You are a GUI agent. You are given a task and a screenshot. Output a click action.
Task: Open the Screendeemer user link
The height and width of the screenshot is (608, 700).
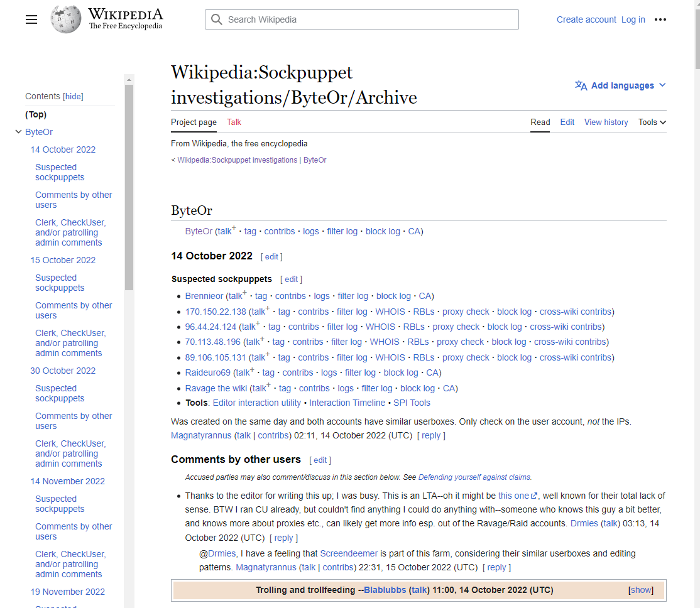pos(349,553)
